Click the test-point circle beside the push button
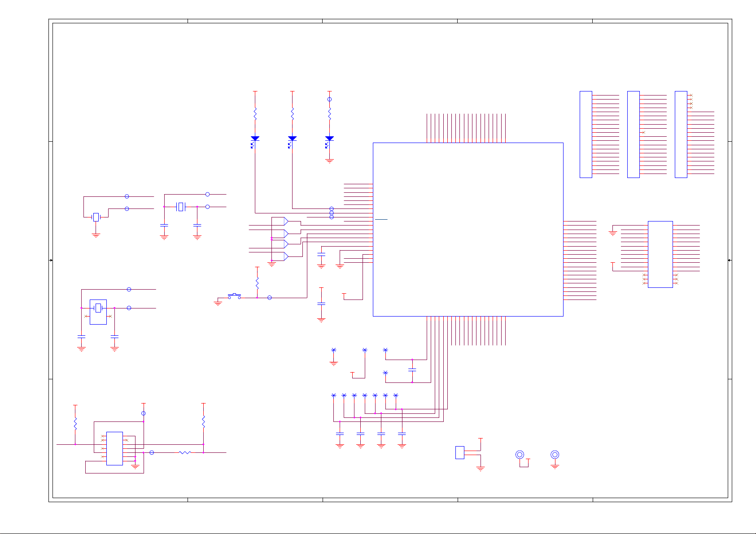Image resolution: width=756 pixels, height=534 pixels. (x=269, y=298)
